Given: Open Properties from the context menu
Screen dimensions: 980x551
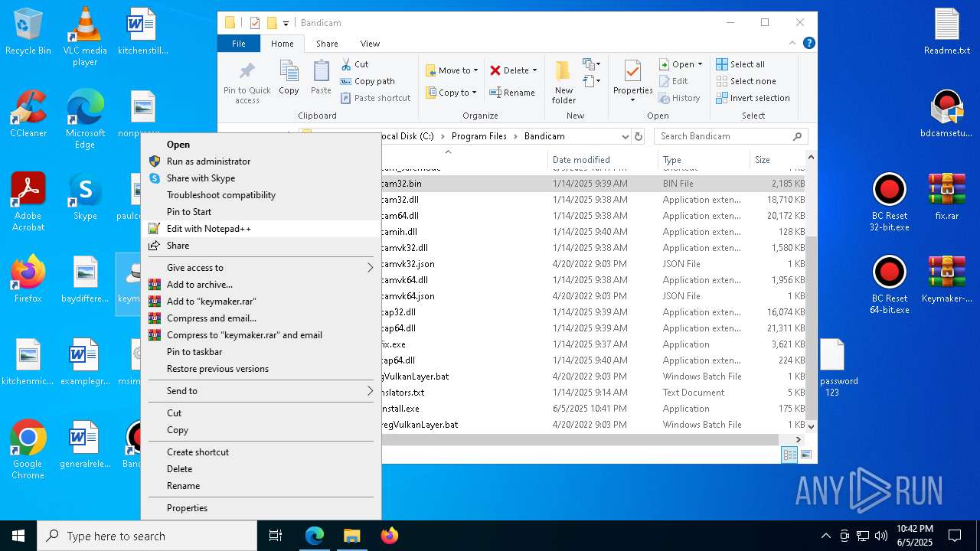Looking at the screenshot, I should coord(261,508).
